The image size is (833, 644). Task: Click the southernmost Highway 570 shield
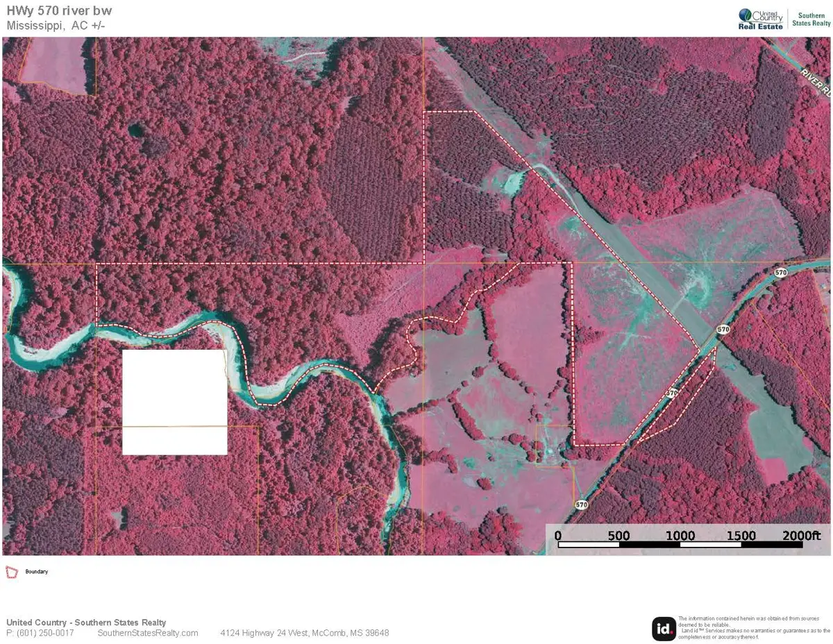click(x=581, y=505)
